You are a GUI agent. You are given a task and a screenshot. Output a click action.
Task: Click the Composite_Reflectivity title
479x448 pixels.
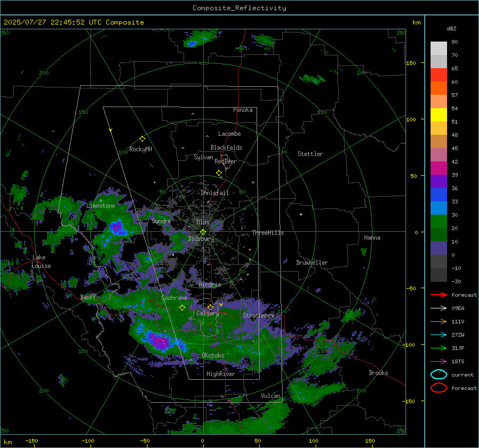pyautogui.click(x=240, y=8)
